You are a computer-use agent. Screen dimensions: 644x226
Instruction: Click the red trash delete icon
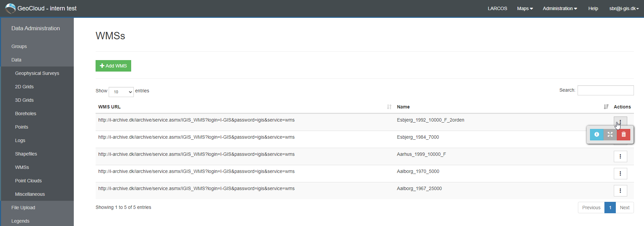pyautogui.click(x=624, y=135)
